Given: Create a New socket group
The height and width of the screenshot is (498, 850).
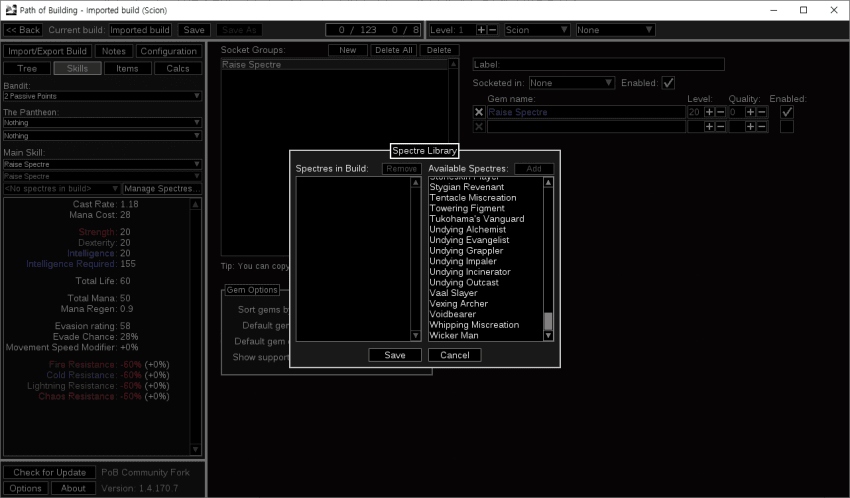Looking at the screenshot, I should pos(347,50).
